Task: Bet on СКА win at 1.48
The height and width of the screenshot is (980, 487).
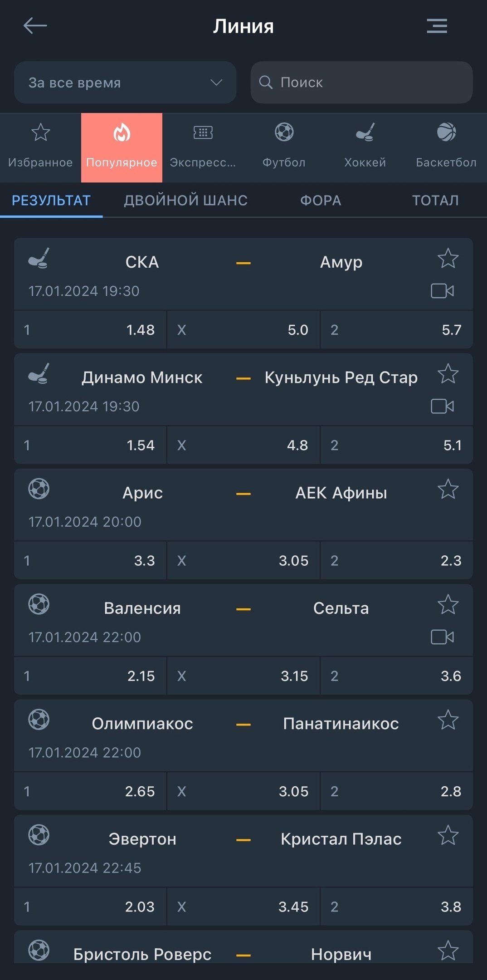Action: point(90,330)
